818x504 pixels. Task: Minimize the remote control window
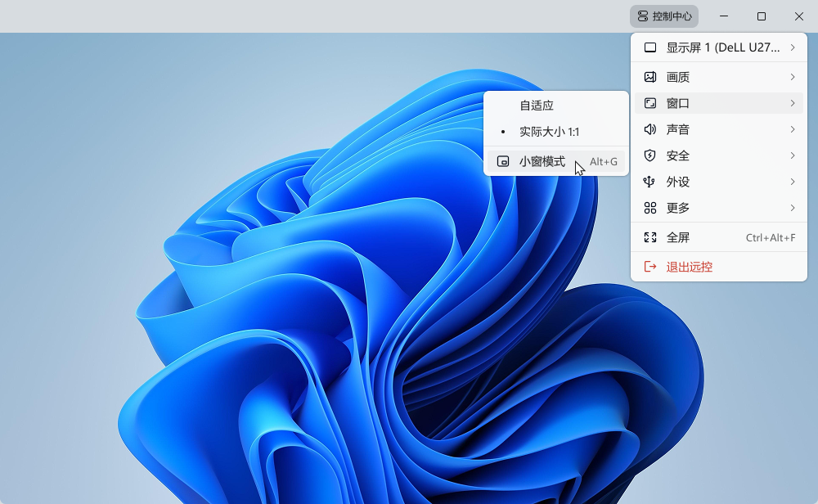[724, 16]
